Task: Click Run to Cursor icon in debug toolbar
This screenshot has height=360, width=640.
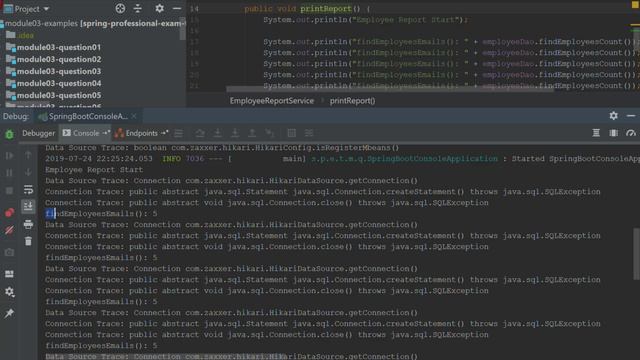Action: [x=269, y=133]
